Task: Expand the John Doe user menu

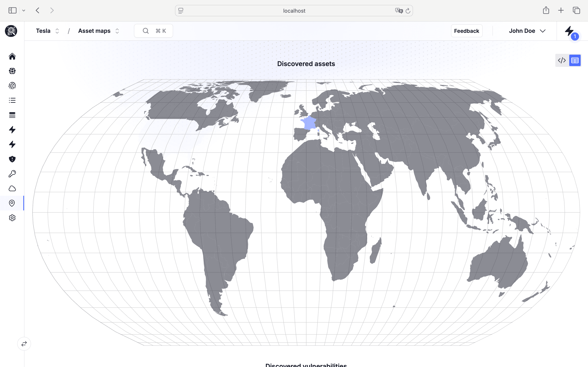Action: (527, 31)
